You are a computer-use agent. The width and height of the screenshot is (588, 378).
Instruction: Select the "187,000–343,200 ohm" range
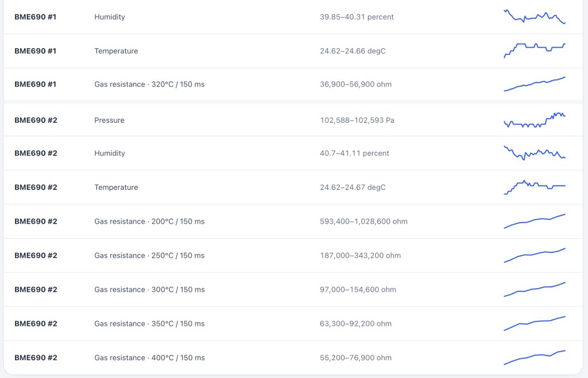pos(361,255)
